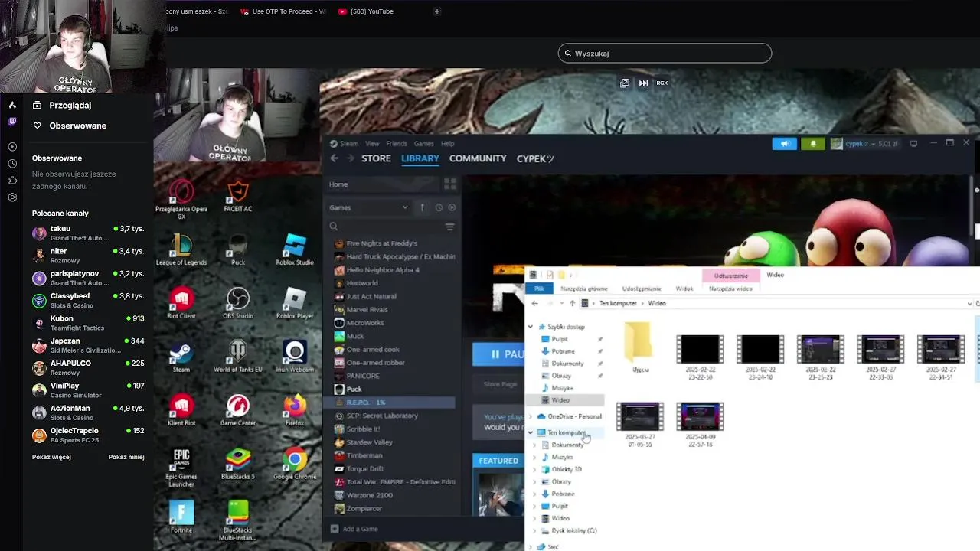Toggle Steam collections grid view icon

tap(450, 184)
